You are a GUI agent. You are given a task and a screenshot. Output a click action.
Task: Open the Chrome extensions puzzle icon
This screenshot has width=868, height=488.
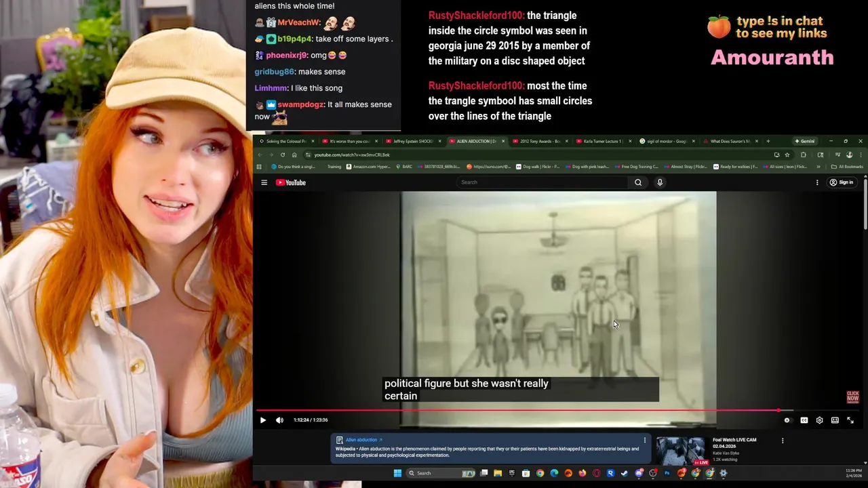pyautogui.click(x=804, y=155)
